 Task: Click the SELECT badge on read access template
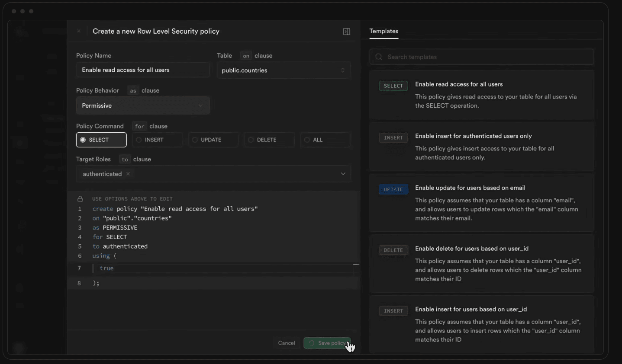(393, 86)
